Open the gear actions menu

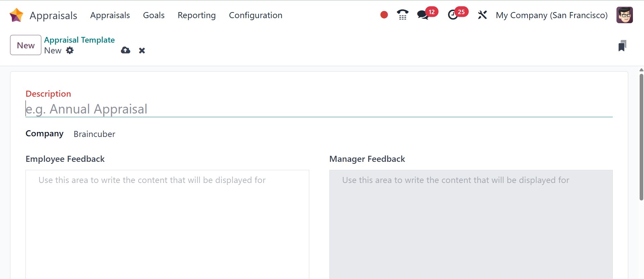(70, 50)
